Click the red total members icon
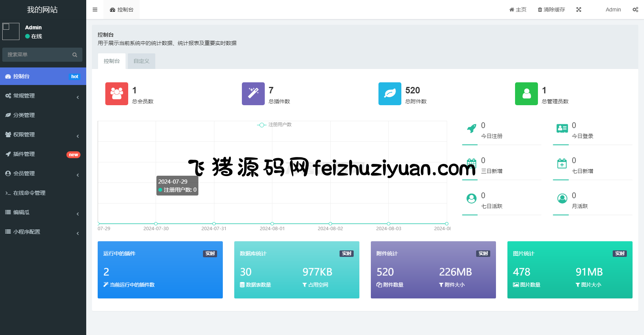 (x=117, y=94)
